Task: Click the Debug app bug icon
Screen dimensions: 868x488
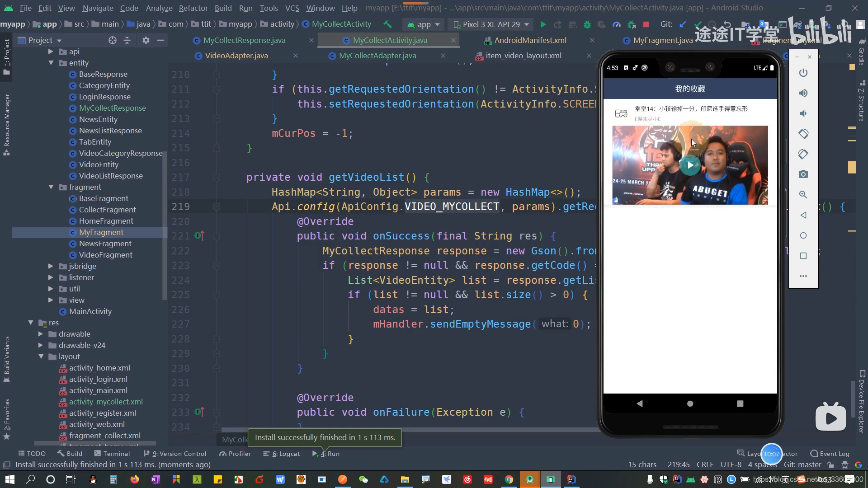Action: (587, 24)
